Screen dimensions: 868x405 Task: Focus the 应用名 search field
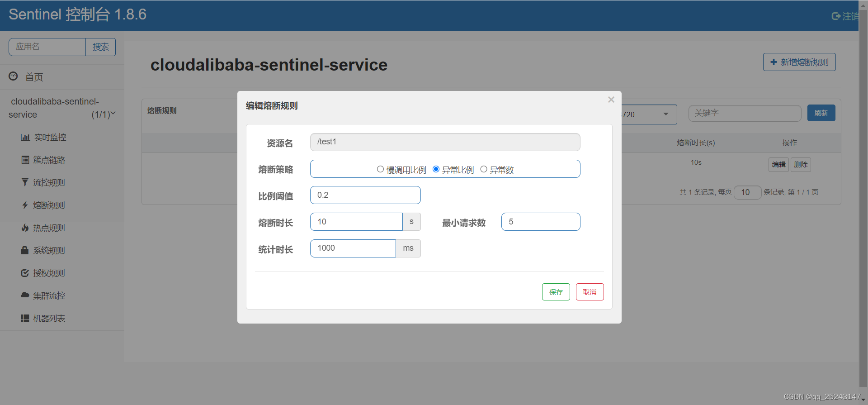click(x=47, y=47)
